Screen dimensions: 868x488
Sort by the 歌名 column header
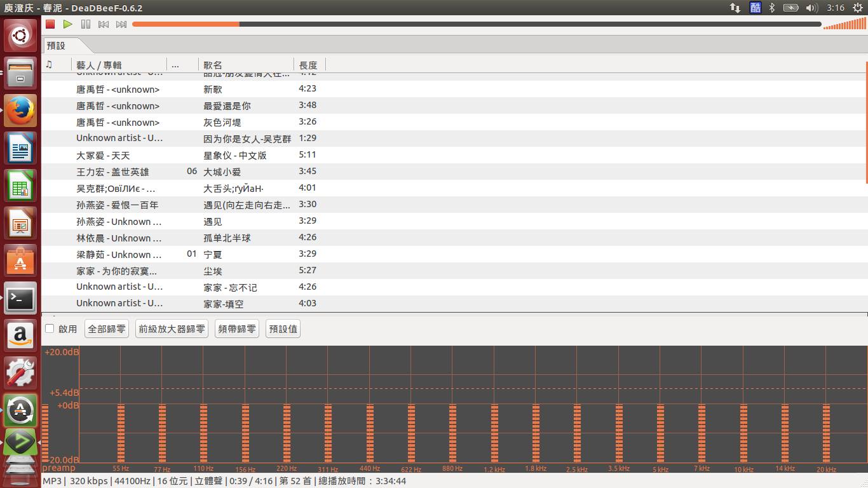coord(247,64)
